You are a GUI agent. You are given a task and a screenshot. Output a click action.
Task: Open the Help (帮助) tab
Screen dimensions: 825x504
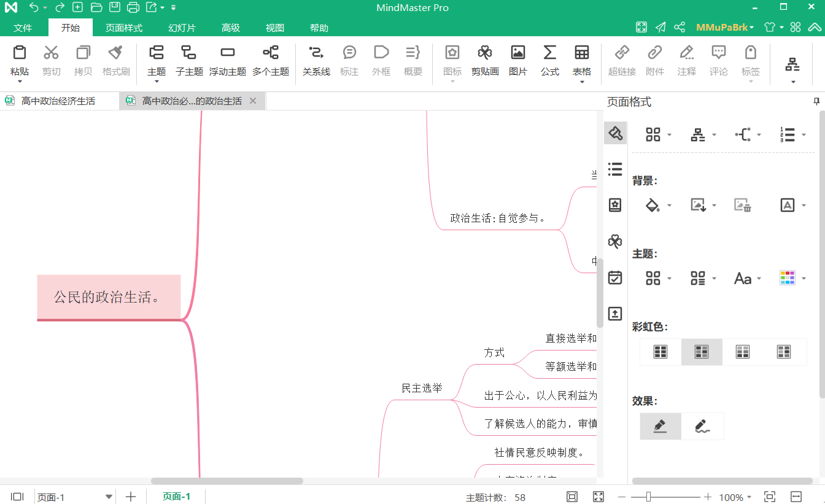coord(319,28)
